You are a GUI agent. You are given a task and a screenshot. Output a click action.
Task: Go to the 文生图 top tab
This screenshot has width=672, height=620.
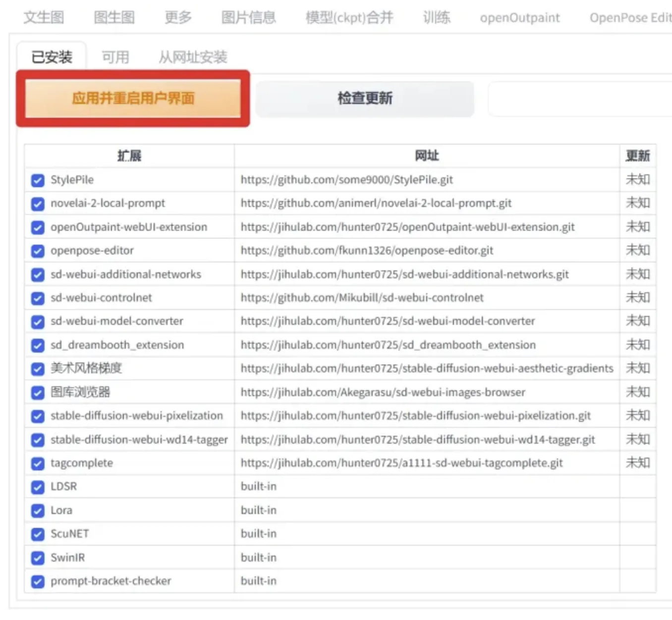[44, 18]
